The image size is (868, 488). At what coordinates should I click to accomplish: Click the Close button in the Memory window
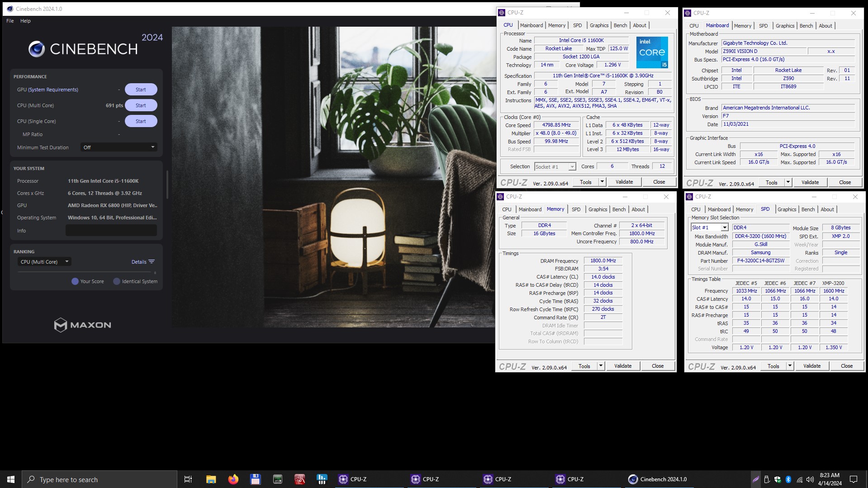point(658,366)
